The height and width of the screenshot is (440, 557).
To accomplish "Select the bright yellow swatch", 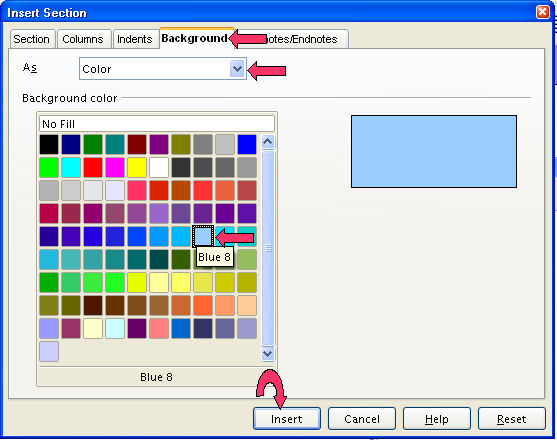I will (x=137, y=167).
